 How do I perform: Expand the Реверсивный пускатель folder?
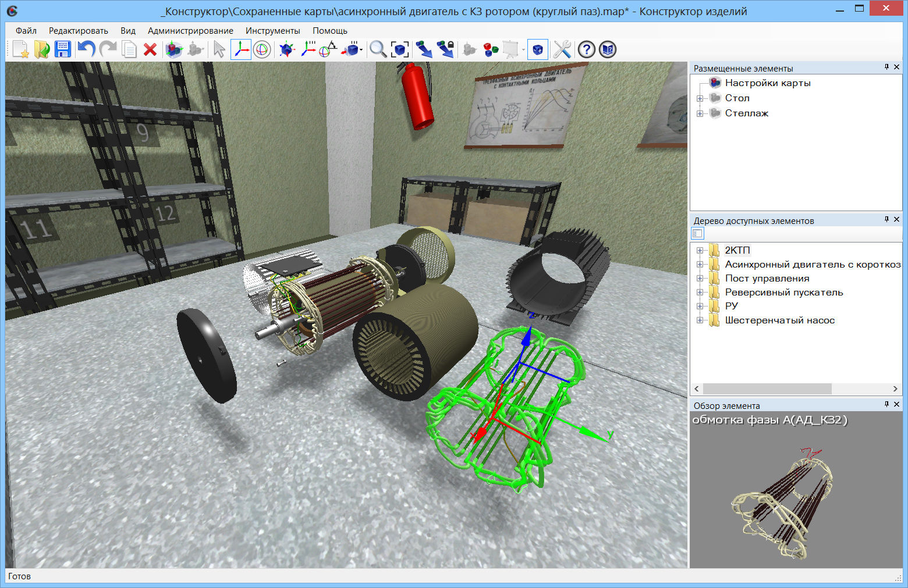pos(700,293)
